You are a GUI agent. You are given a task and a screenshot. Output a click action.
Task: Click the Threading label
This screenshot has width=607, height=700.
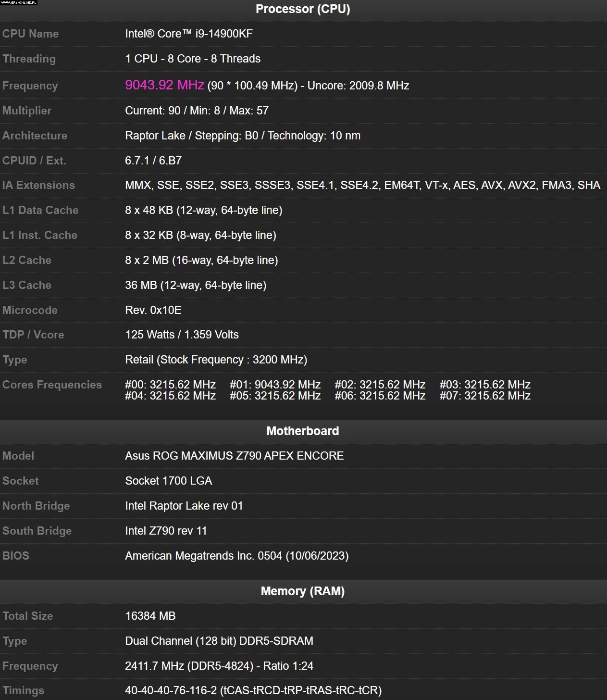click(29, 59)
